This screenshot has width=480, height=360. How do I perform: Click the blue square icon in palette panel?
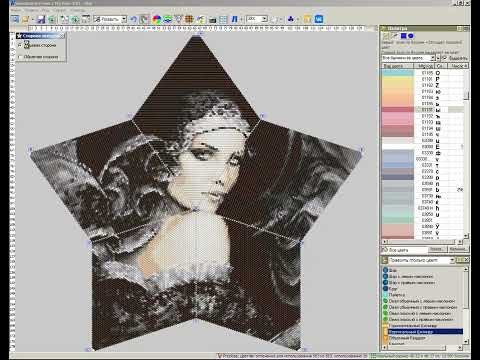tap(404, 36)
